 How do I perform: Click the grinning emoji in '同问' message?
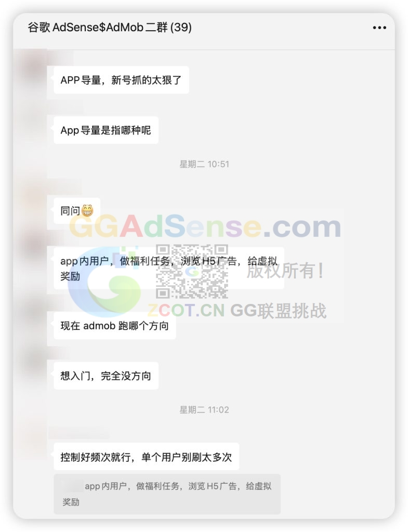pyautogui.click(x=87, y=210)
